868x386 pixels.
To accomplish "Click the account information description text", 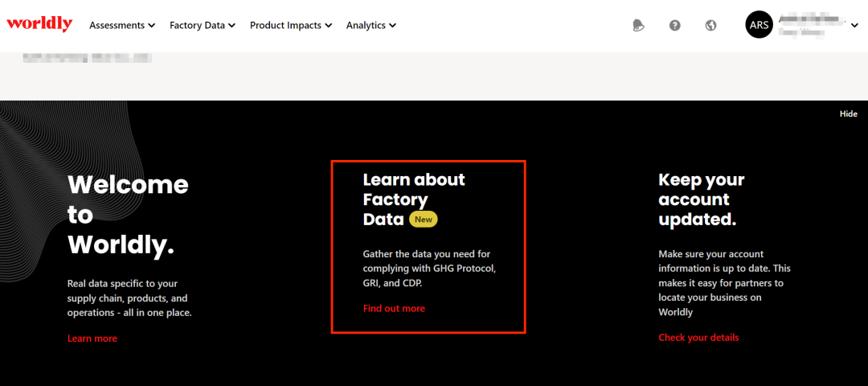I will (724, 282).
